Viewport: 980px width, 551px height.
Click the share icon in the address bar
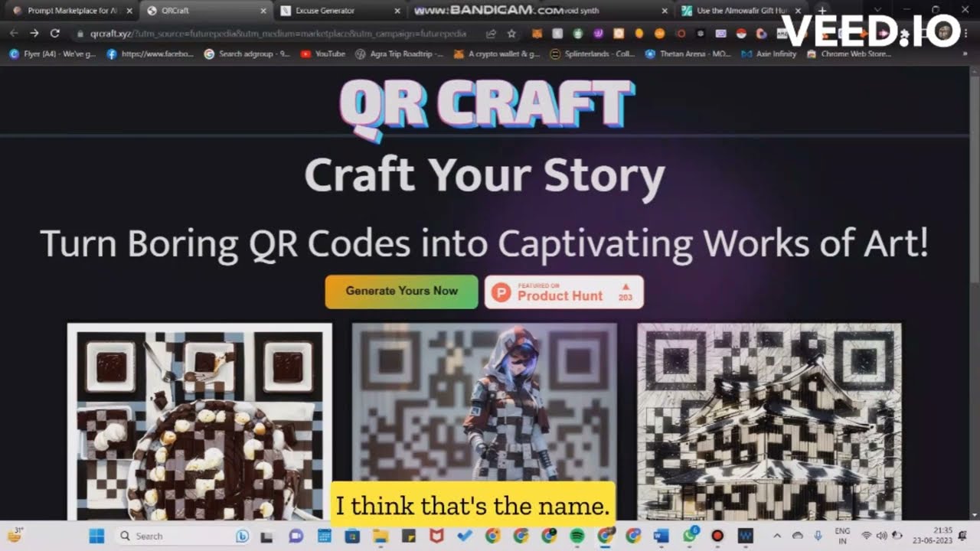(x=491, y=34)
